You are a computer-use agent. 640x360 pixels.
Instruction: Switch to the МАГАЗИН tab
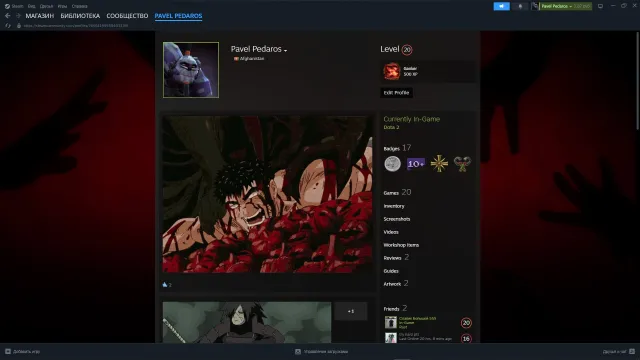[x=40, y=16]
